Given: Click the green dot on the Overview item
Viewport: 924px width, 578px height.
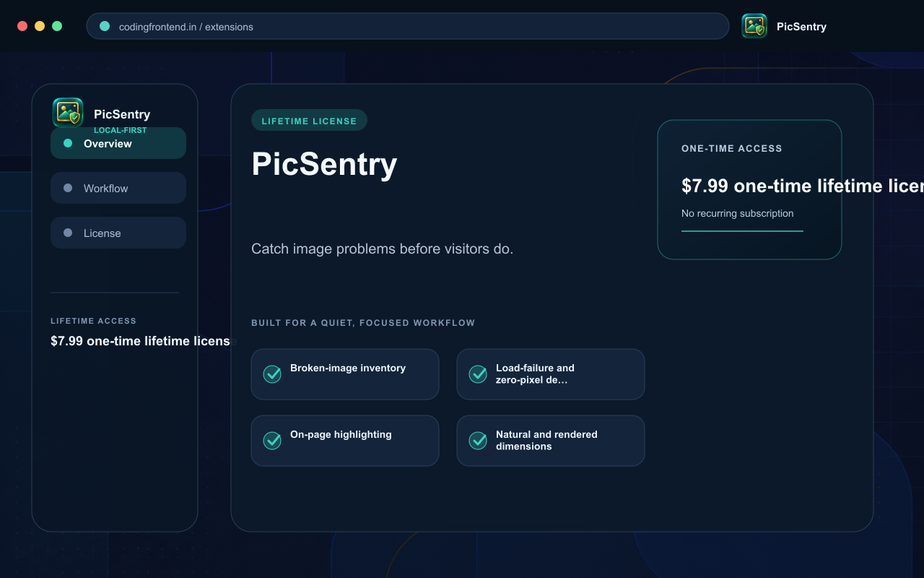Looking at the screenshot, I should [68, 143].
